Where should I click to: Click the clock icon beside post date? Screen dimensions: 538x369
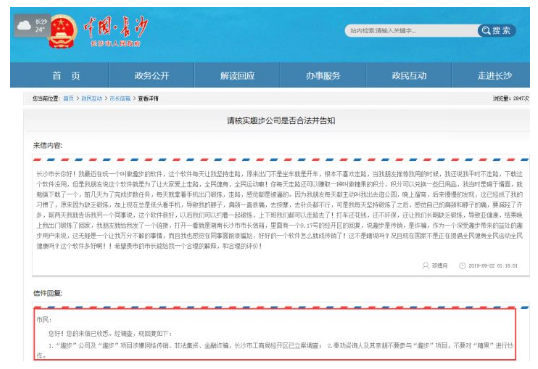(462, 265)
